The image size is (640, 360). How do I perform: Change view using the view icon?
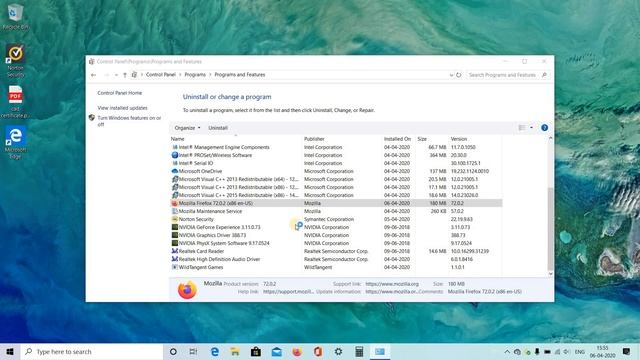(x=522, y=128)
